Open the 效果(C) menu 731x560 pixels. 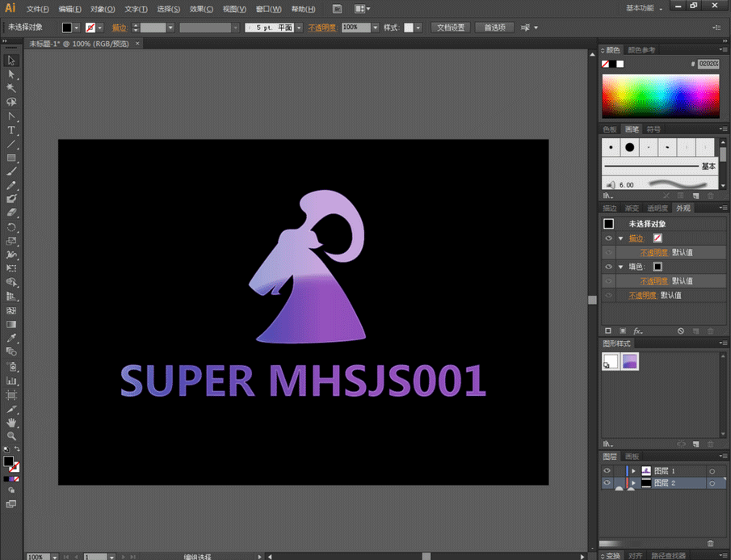201,9
